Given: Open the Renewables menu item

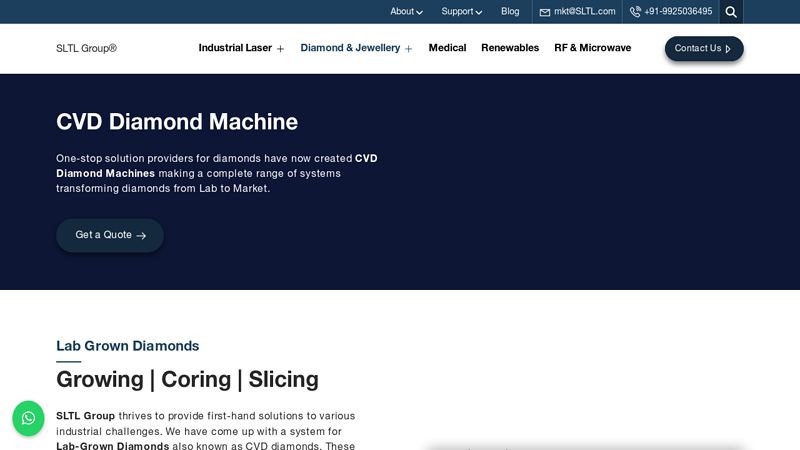Looking at the screenshot, I should point(510,48).
